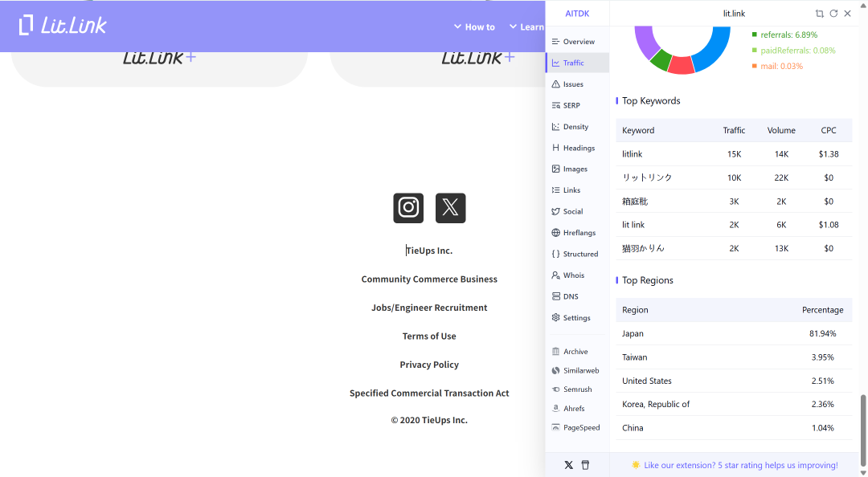
Task: Open the Links section
Action: pyautogui.click(x=577, y=190)
